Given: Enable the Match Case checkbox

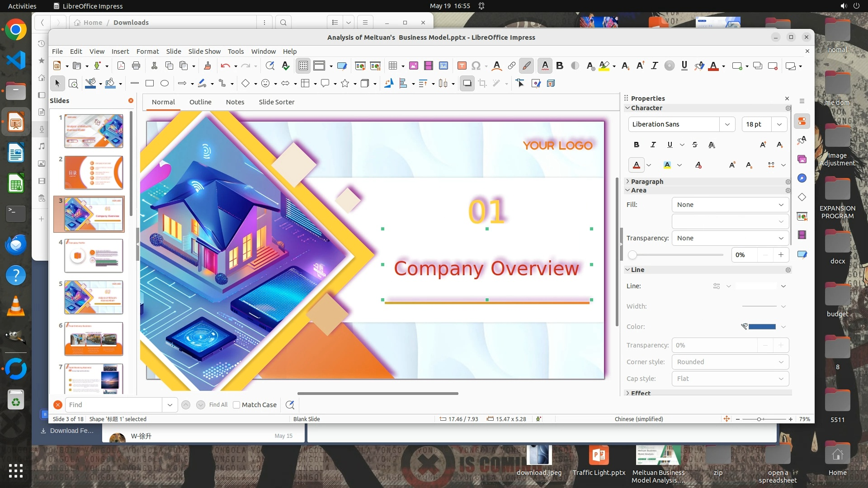Looking at the screenshot, I should [x=236, y=405].
